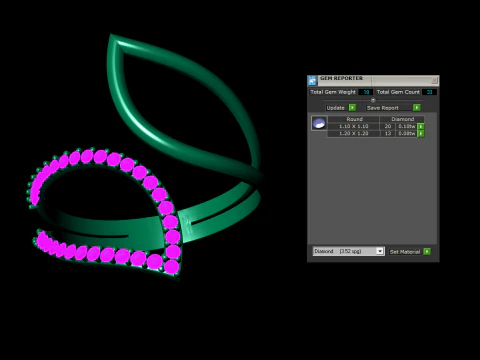Click the green Update arrow button

[x=352, y=108]
